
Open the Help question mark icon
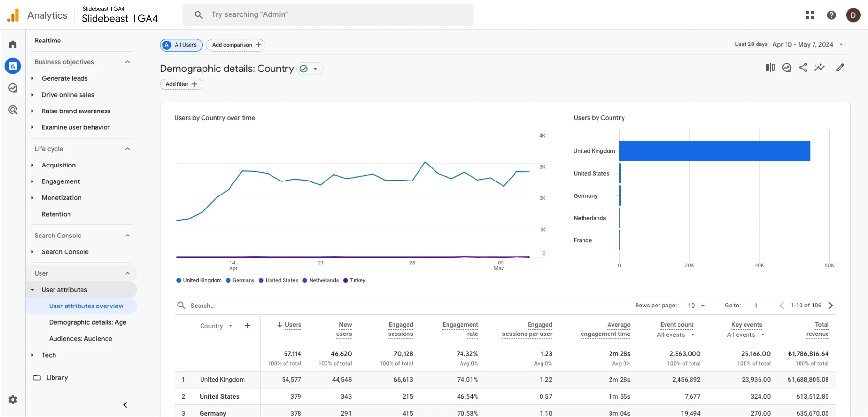(x=831, y=15)
